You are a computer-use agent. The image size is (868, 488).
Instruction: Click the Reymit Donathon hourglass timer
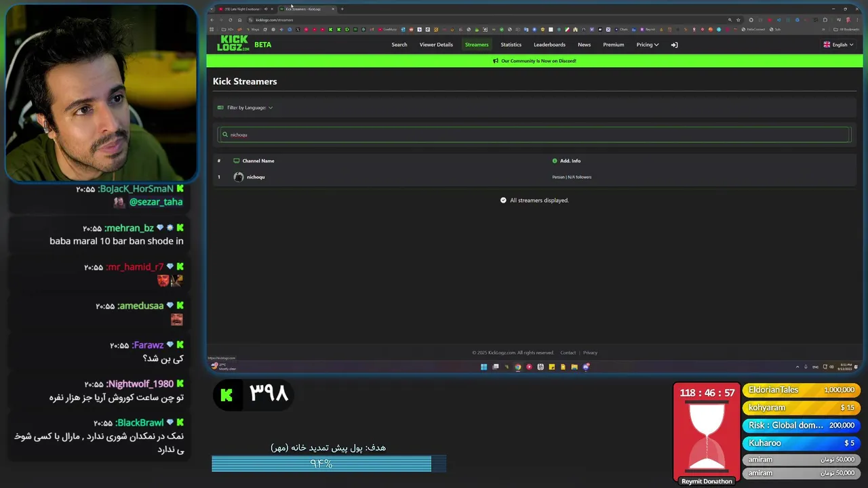coord(707,434)
